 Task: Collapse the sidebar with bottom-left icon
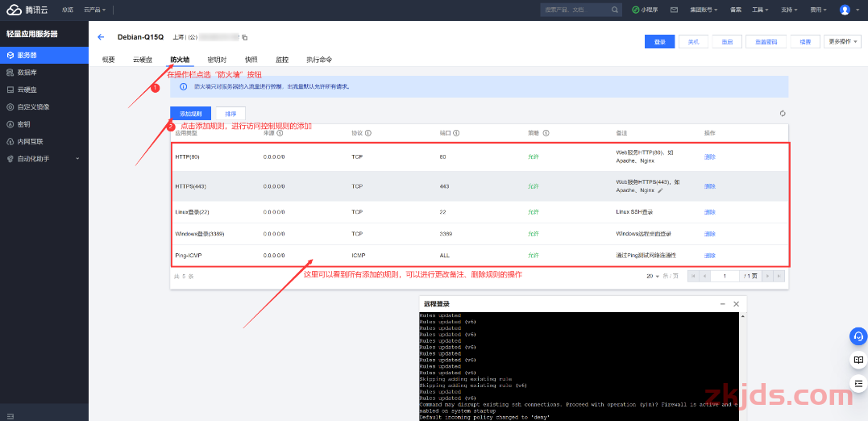(x=10, y=416)
